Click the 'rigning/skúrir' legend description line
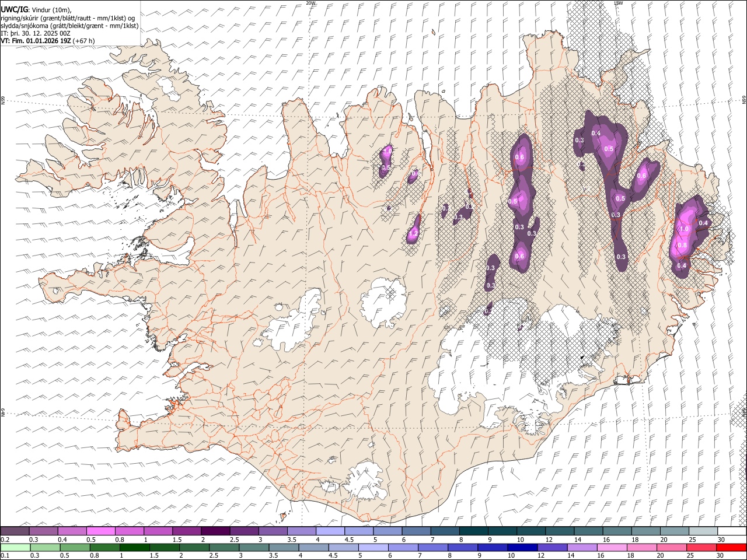This screenshot has width=747, height=560. coord(68,17)
